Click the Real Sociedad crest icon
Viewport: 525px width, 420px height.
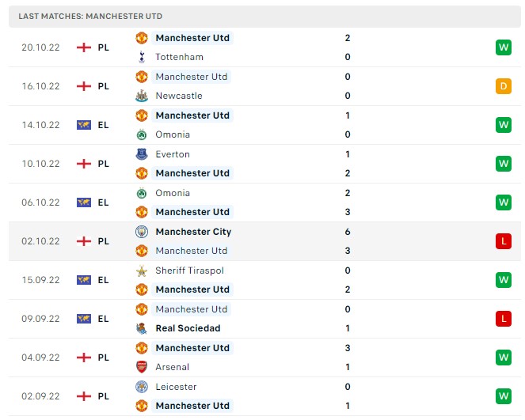(x=142, y=328)
